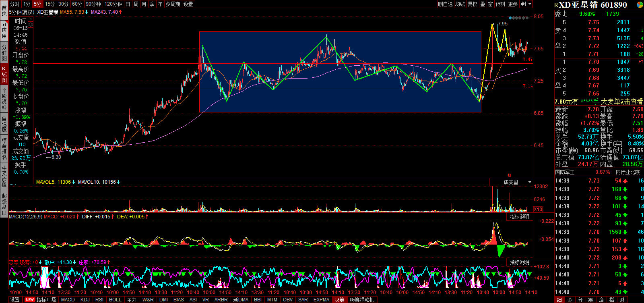644x303 pixels.
Task: Select the 月 monthly period tab
Action: coord(144,4)
